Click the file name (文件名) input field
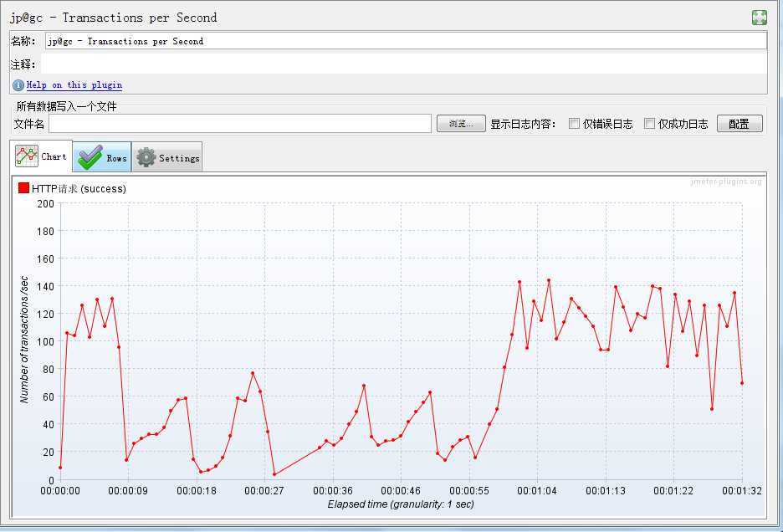The image size is (783, 532). click(x=240, y=124)
